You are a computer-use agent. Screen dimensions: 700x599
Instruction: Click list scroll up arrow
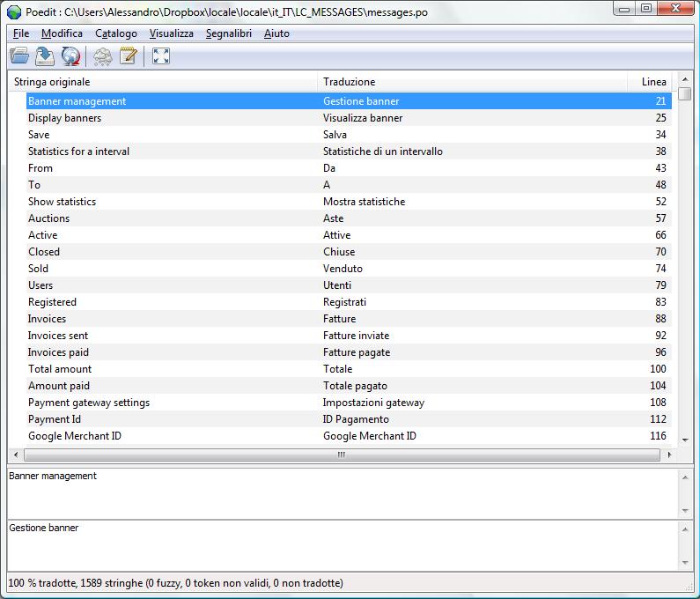[x=685, y=79]
